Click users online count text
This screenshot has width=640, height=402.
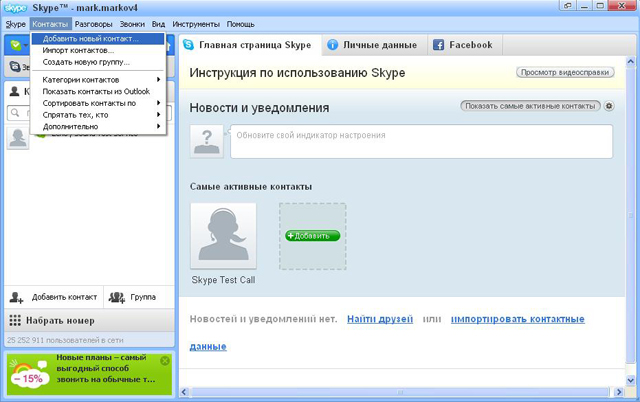coord(65,340)
